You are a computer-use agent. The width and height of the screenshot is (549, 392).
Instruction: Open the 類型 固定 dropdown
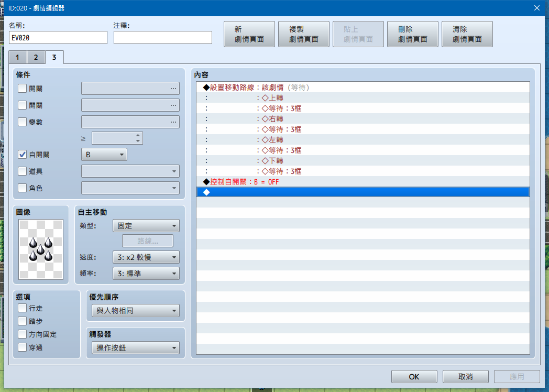pos(146,225)
